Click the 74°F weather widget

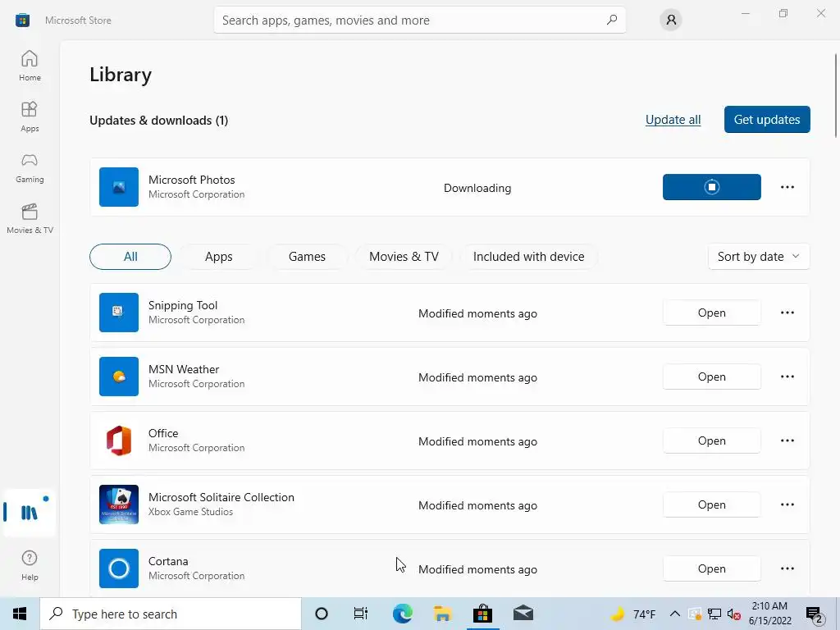point(634,614)
